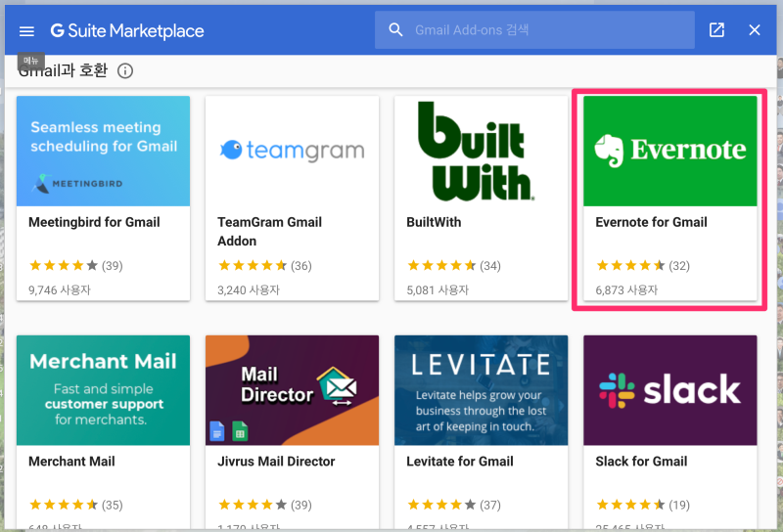Select the Levitate for Gmail title
The height and width of the screenshot is (532, 783).
460,462
